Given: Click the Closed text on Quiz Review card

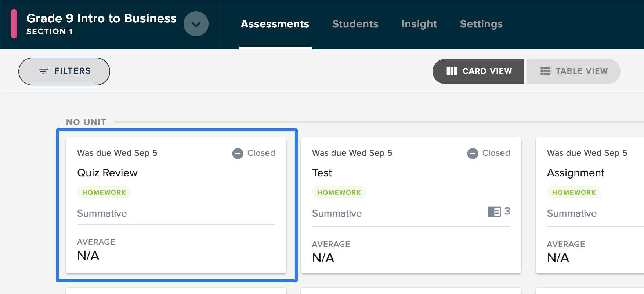Looking at the screenshot, I should point(261,153).
